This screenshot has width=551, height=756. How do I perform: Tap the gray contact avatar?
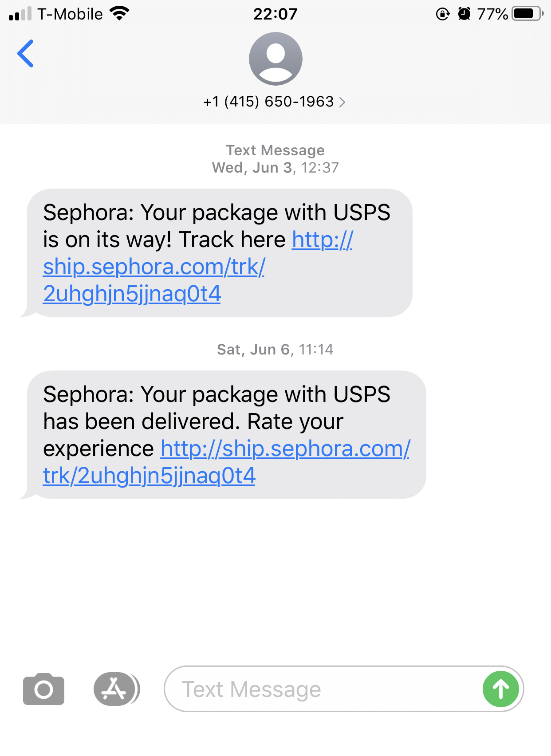click(275, 59)
